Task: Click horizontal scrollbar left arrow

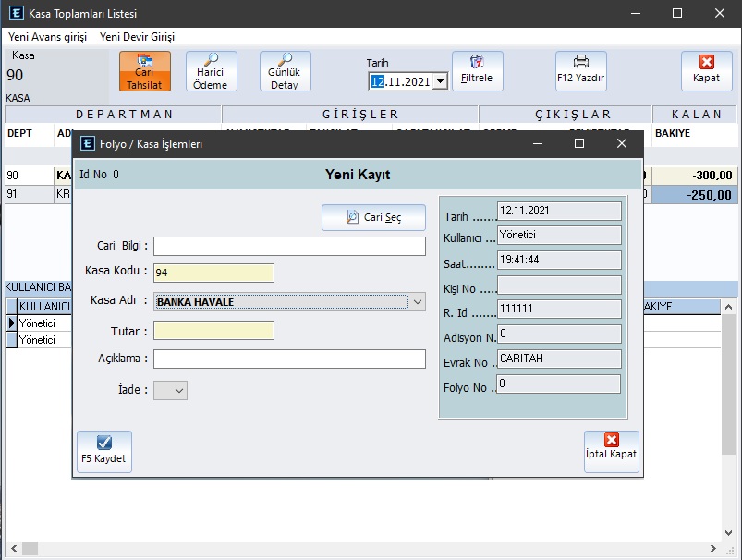Action: click(14, 548)
